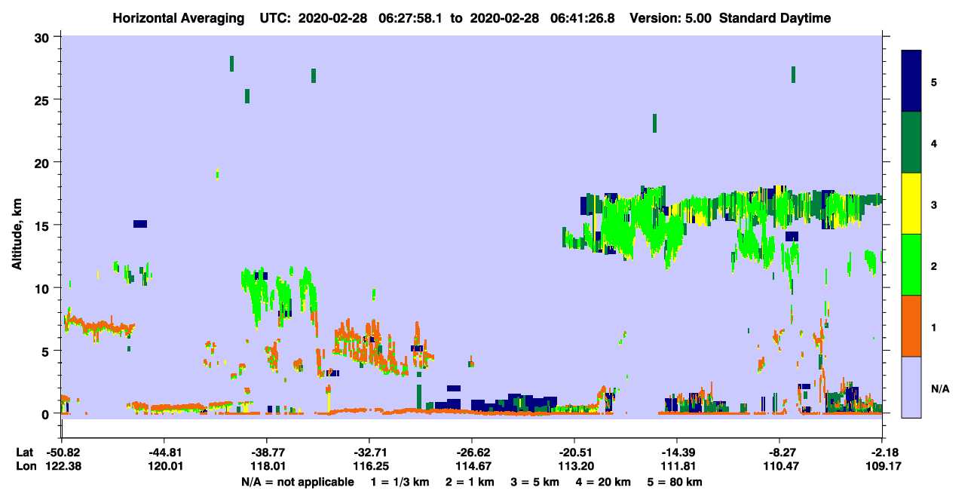This screenshot has width=980, height=503.
Task: Click the longitude value 118.01
Action: tap(267, 466)
